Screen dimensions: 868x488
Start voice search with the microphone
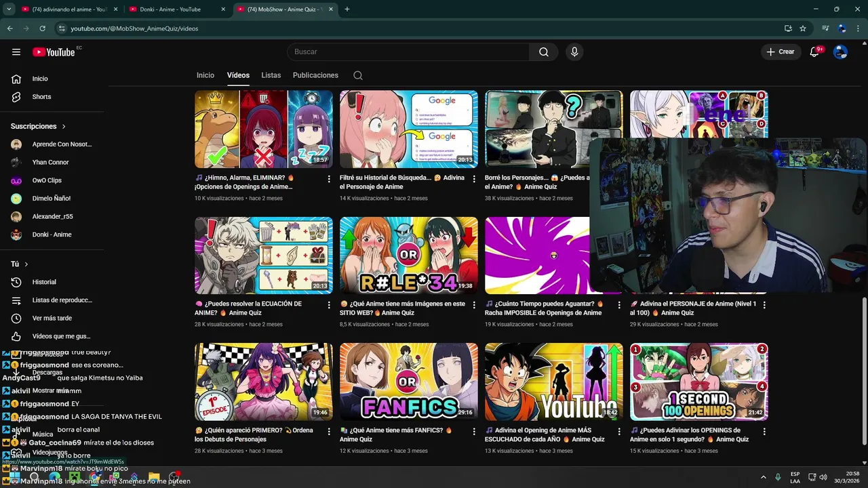(574, 52)
